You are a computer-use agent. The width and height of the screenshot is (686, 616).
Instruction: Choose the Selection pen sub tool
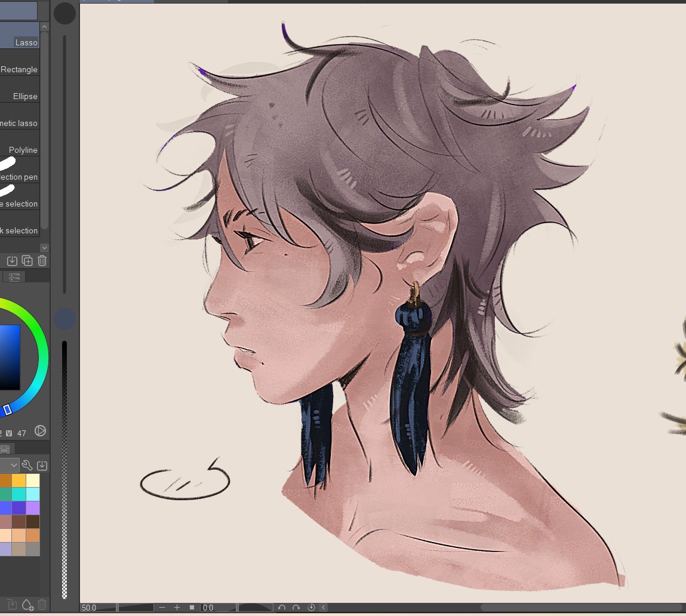click(x=20, y=170)
